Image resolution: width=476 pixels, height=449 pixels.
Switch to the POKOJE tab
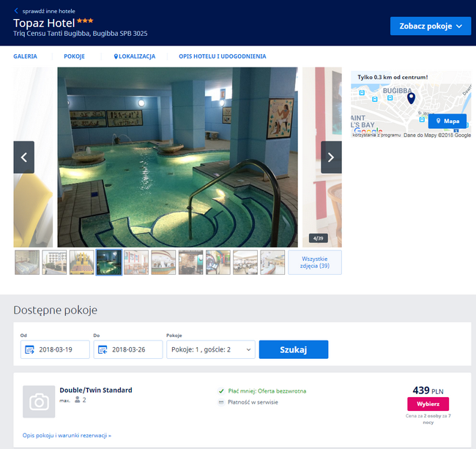[75, 56]
